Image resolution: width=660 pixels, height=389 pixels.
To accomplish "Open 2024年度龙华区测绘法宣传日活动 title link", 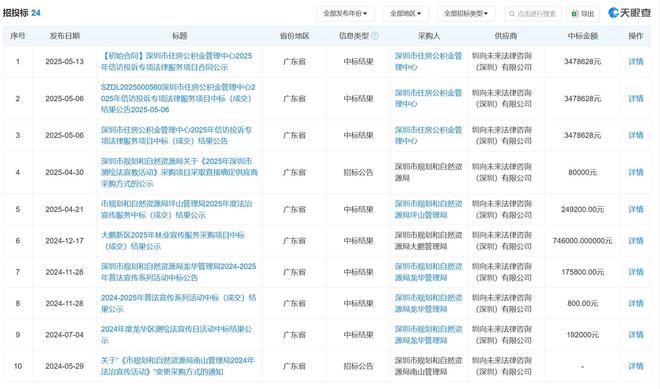I will 176,335.
